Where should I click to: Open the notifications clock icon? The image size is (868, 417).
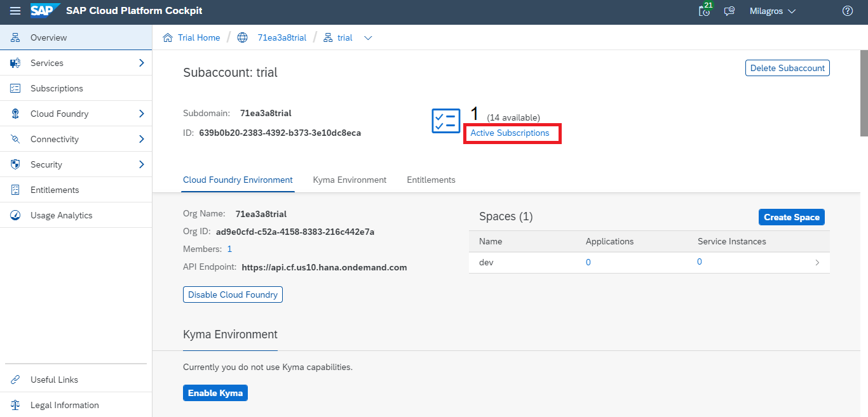click(704, 11)
